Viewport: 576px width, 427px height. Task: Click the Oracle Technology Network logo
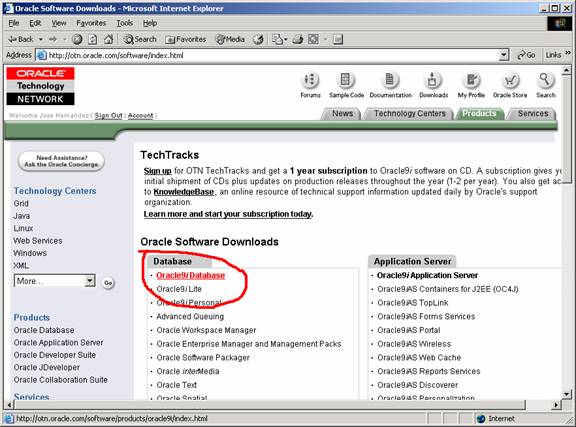pos(40,86)
